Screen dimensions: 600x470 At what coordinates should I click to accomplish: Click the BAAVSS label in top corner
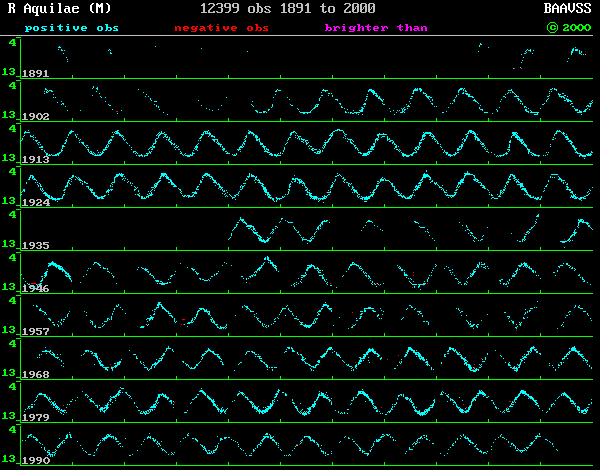click(566, 8)
